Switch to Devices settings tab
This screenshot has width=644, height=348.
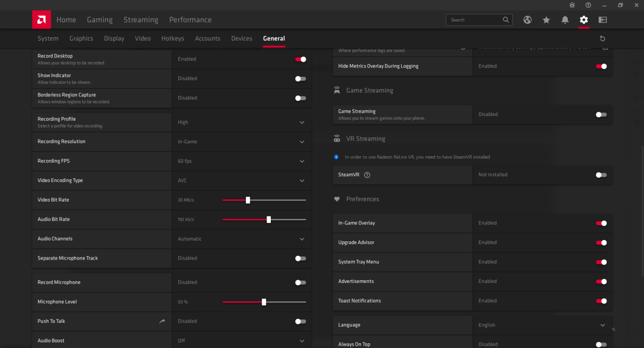point(242,38)
